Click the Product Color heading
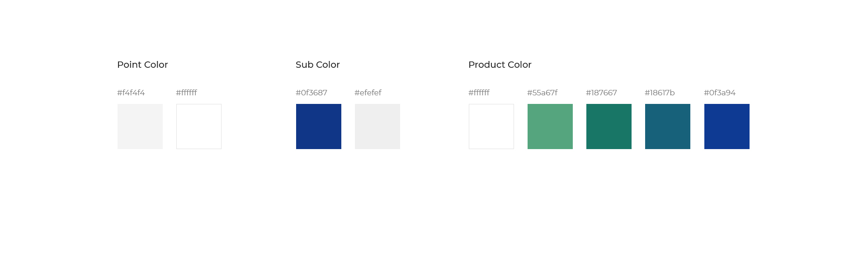Viewport: 868px width, 253px height. [x=500, y=65]
